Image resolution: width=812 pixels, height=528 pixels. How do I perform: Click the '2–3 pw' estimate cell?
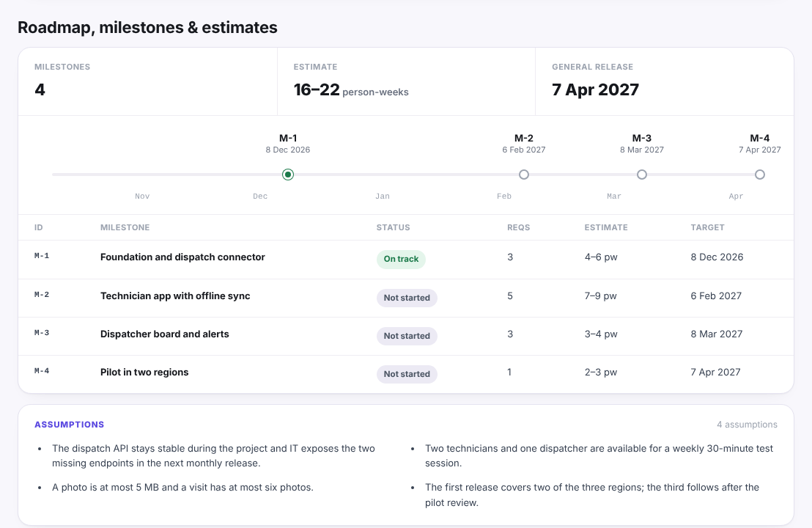point(601,372)
